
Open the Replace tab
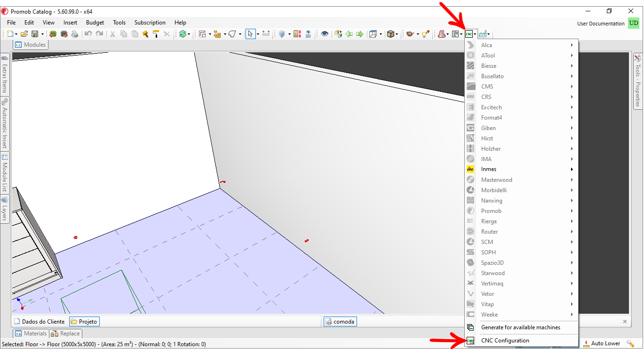tap(65, 334)
